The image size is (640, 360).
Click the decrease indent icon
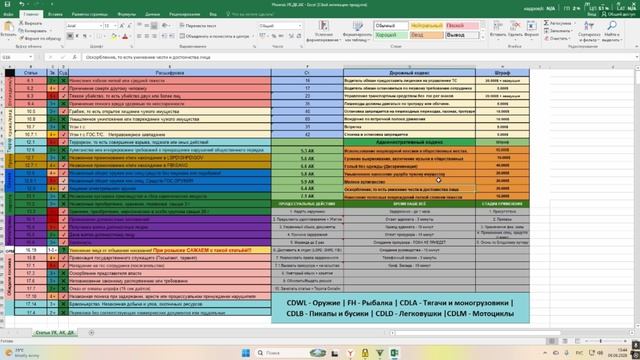164,36
